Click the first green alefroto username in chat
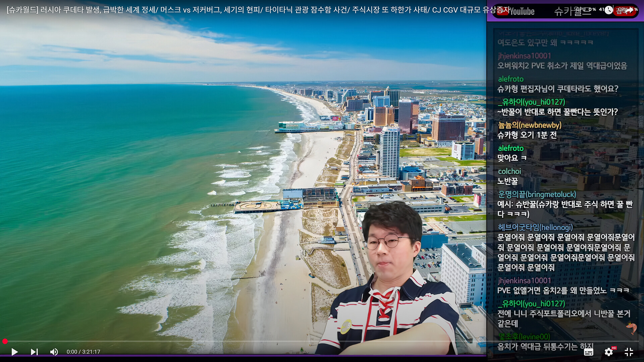This screenshot has width=644, height=362. (511, 79)
